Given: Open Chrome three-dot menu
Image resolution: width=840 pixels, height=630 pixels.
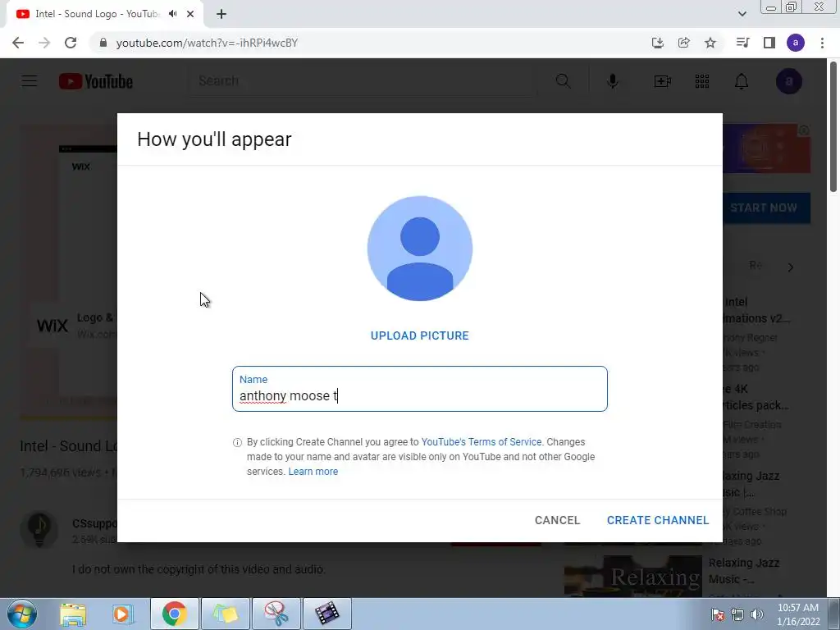Looking at the screenshot, I should click(x=822, y=43).
